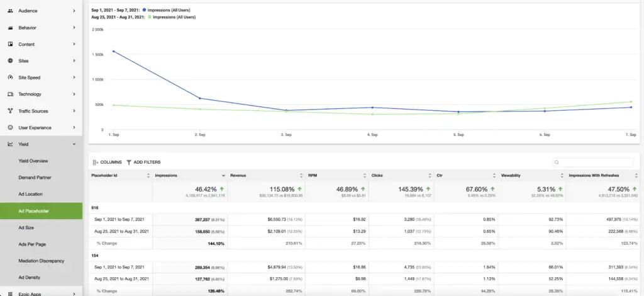The height and width of the screenshot is (296, 644).
Task: Collapse the Yield menu section
Action: pyautogui.click(x=74, y=144)
